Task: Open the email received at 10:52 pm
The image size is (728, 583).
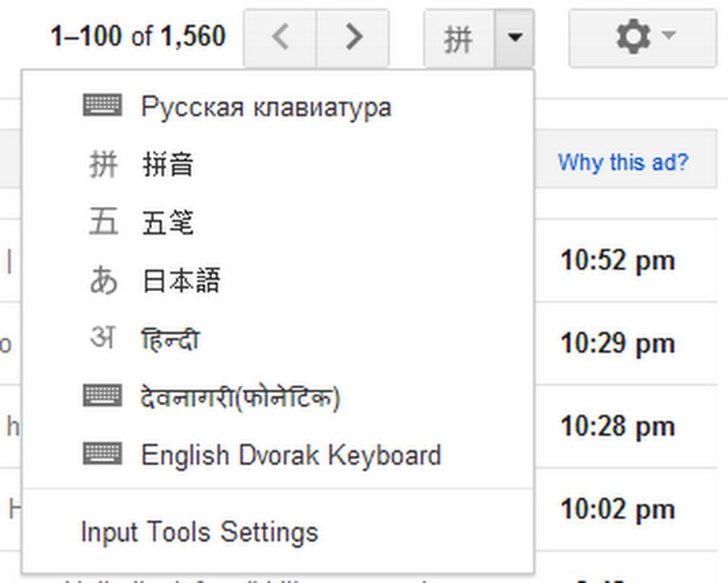Action: [x=617, y=260]
